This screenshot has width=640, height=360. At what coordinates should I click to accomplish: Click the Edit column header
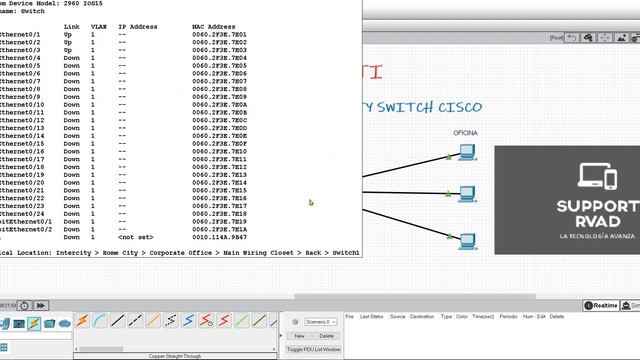coord(541,316)
